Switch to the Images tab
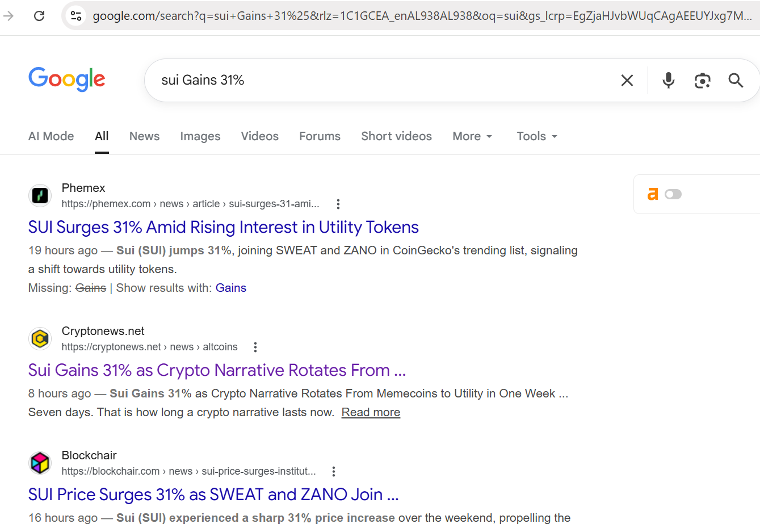Image resolution: width=760 pixels, height=532 pixels. point(200,136)
